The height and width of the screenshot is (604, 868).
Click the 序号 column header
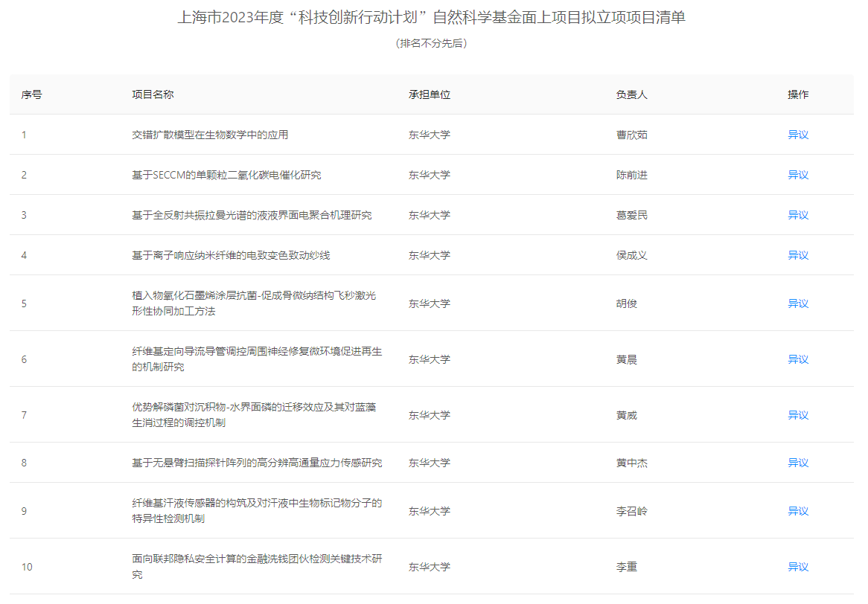pos(31,94)
